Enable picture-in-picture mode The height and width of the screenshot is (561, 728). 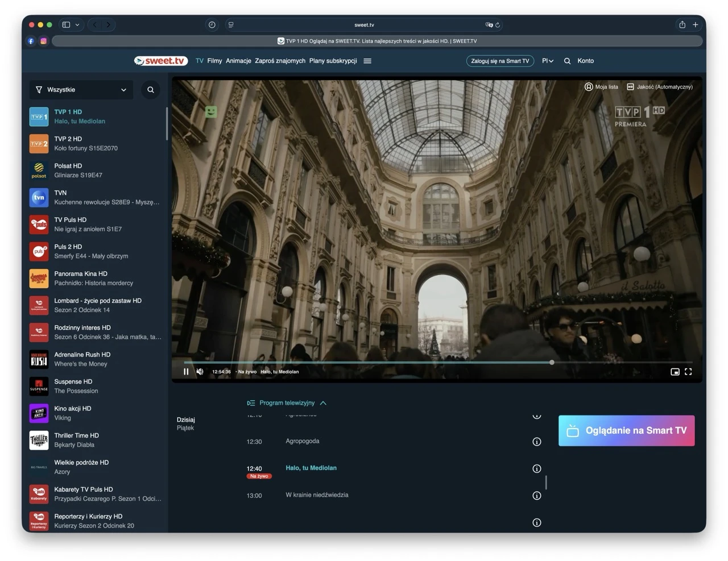click(675, 372)
